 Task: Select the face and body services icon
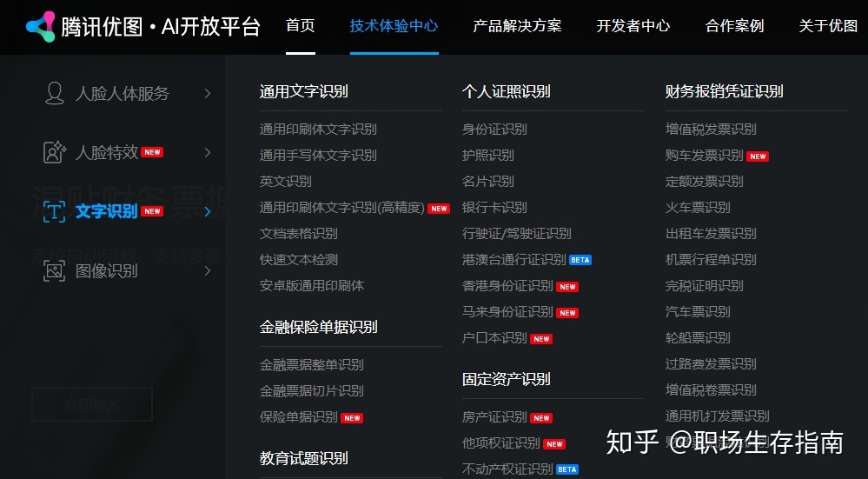tap(54, 93)
